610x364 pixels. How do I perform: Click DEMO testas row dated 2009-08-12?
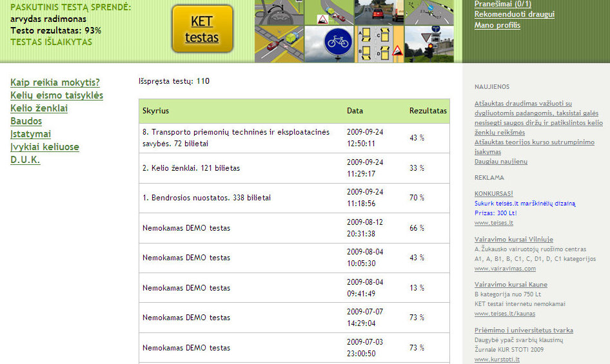tap(294, 228)
